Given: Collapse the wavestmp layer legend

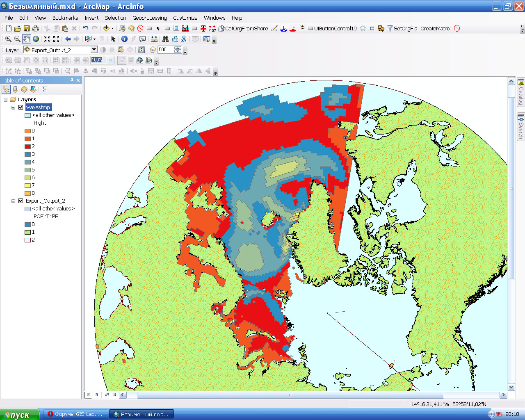Looking at the screenshot, I should pos(13,107).
